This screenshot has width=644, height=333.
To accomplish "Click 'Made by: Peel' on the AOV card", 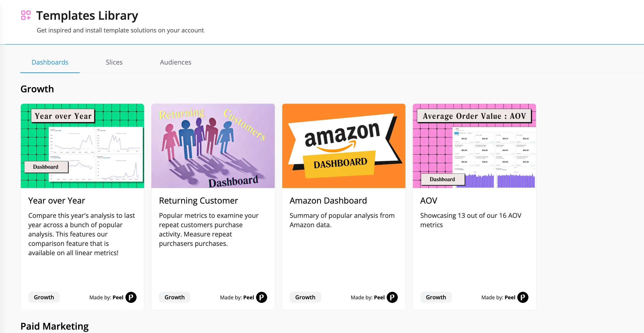I will [x=498, y=297].
